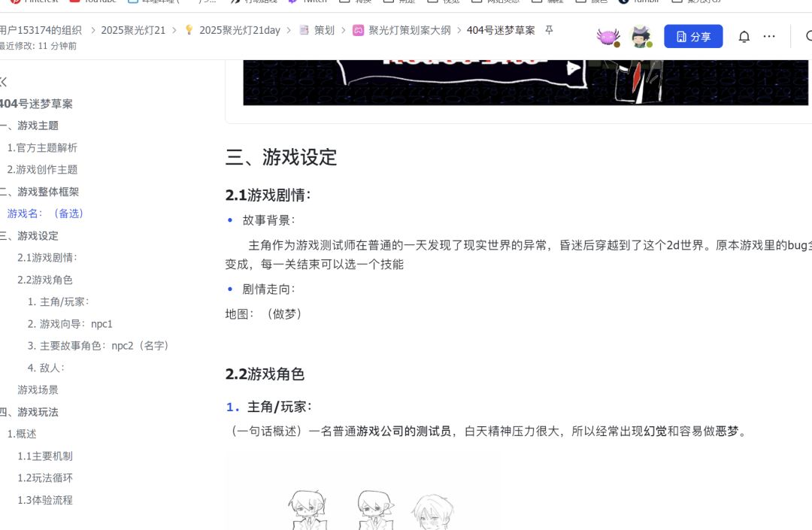Click the purple axolotl collaborator avatar
This screenshot has width=812, height=530.
point(608,38)
